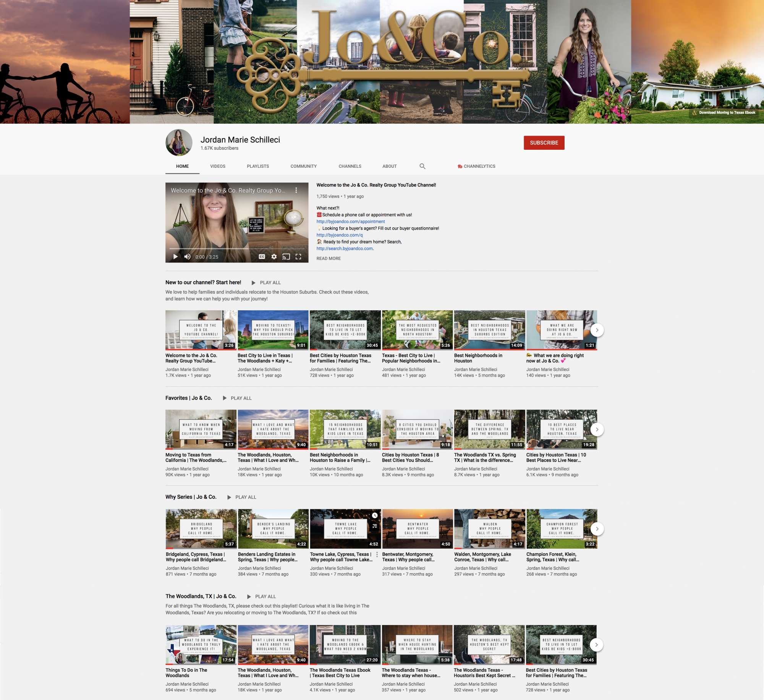Click Download Moving to Texas Ebook banner link
The height and width of the screenshot is (700, 764).
coord(724,113)
